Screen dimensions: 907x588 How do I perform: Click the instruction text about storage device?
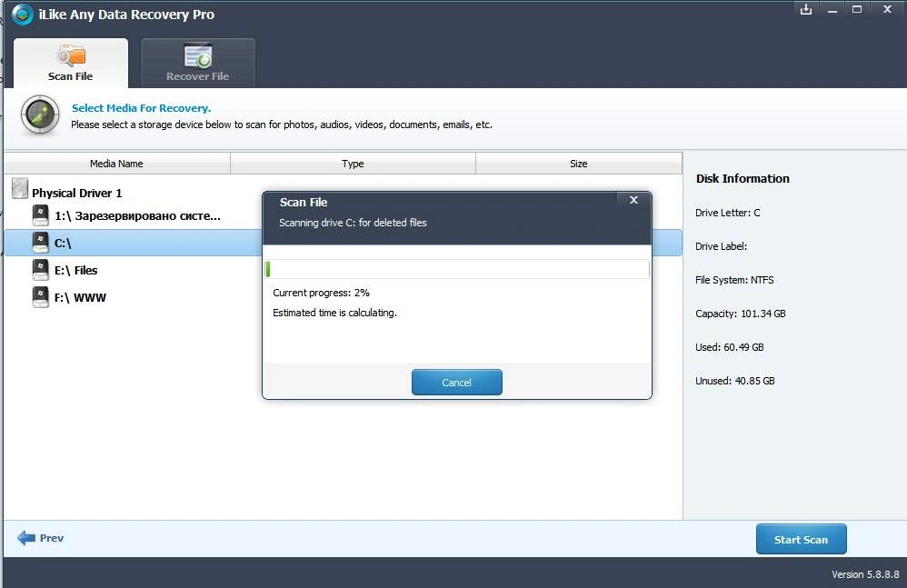point(282,125)
